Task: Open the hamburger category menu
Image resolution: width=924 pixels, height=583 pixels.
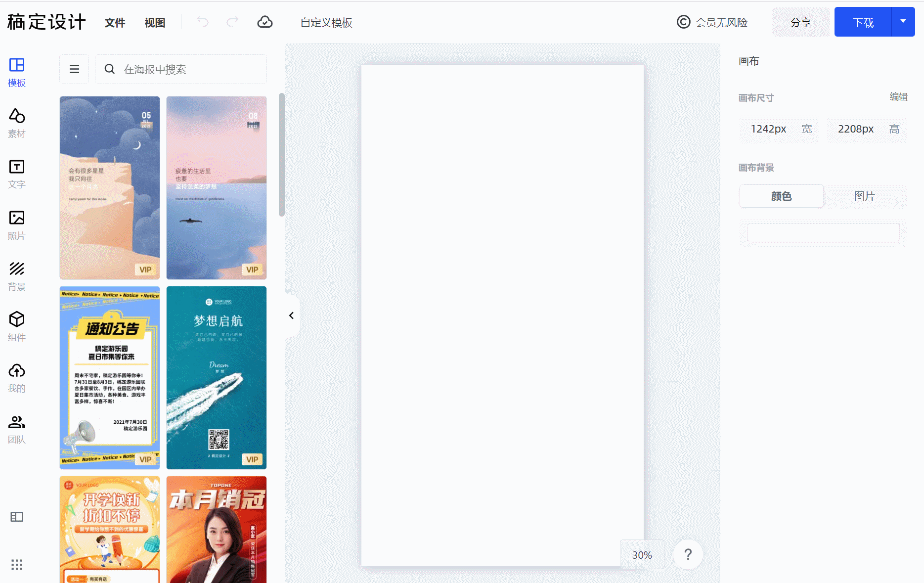Action: tap(74, 69)
